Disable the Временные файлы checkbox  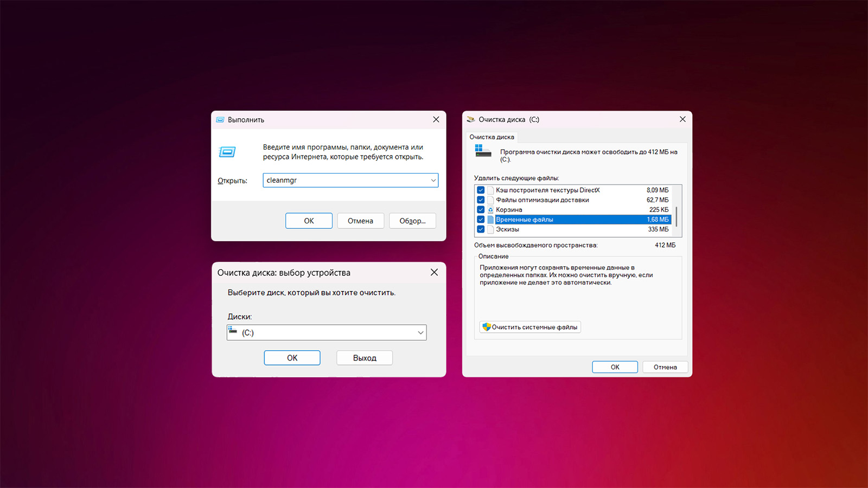[481, 220]
